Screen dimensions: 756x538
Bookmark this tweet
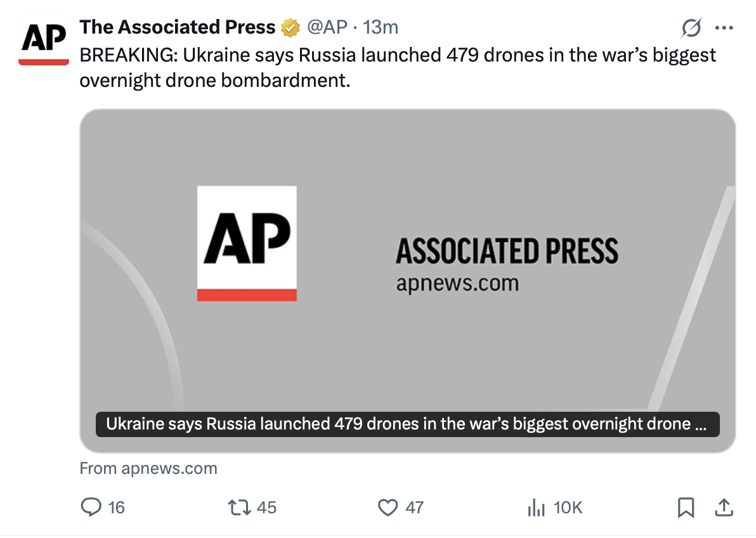tap(686, 508)
